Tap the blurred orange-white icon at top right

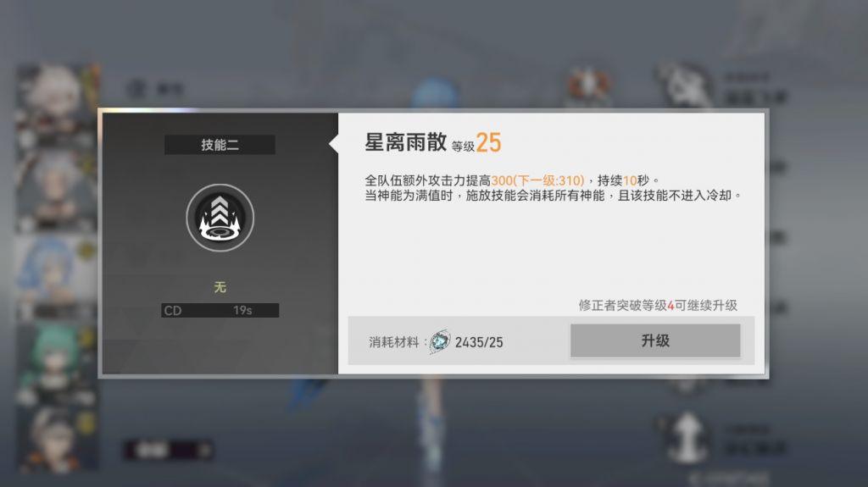(588, 85)
